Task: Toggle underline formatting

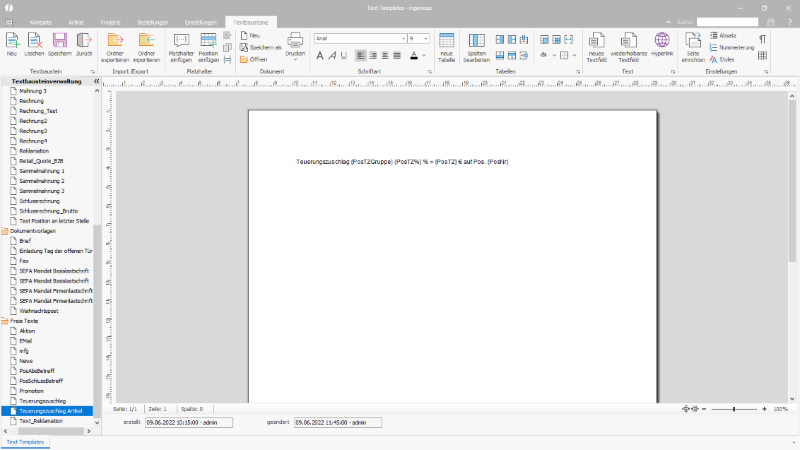Action: 344,56
